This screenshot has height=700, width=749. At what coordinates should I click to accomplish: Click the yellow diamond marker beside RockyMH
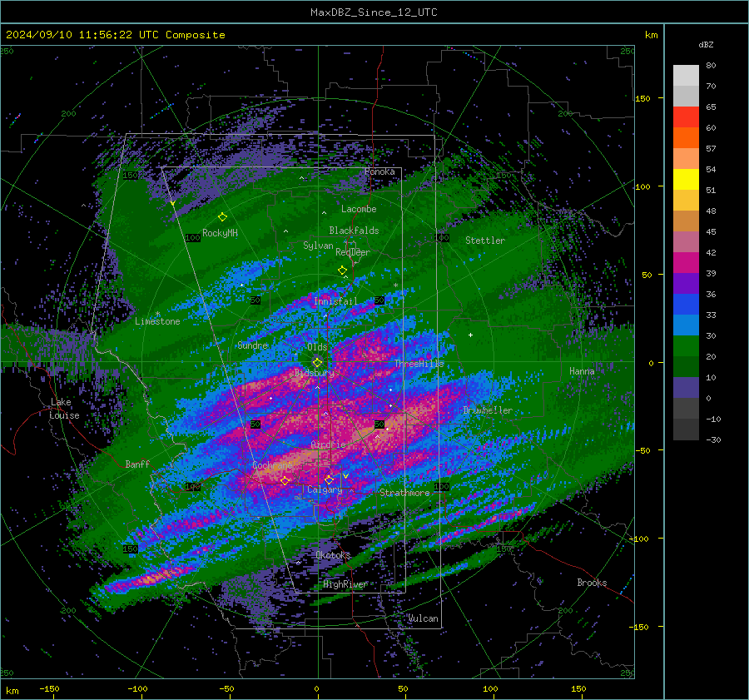[222, 217]
